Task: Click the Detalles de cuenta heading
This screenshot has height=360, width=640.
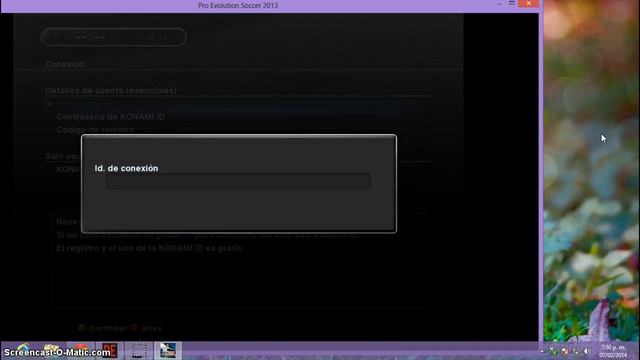Action: tap(111, 91)
